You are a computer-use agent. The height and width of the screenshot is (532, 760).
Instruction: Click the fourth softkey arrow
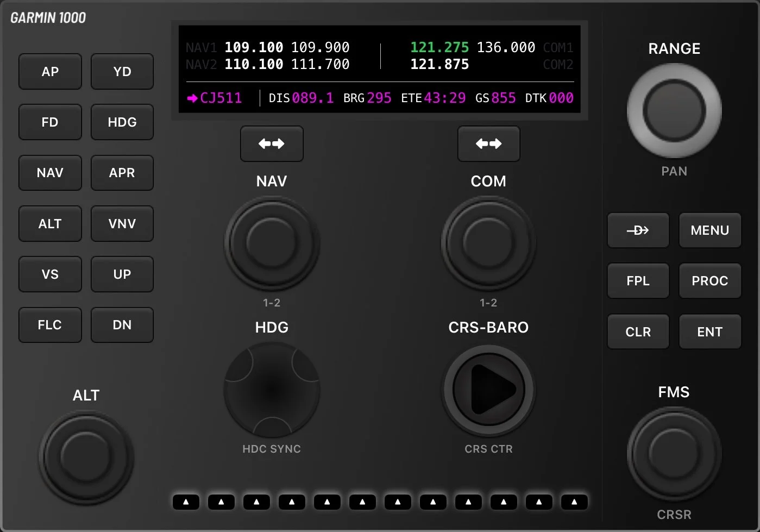tap(292, 502)
